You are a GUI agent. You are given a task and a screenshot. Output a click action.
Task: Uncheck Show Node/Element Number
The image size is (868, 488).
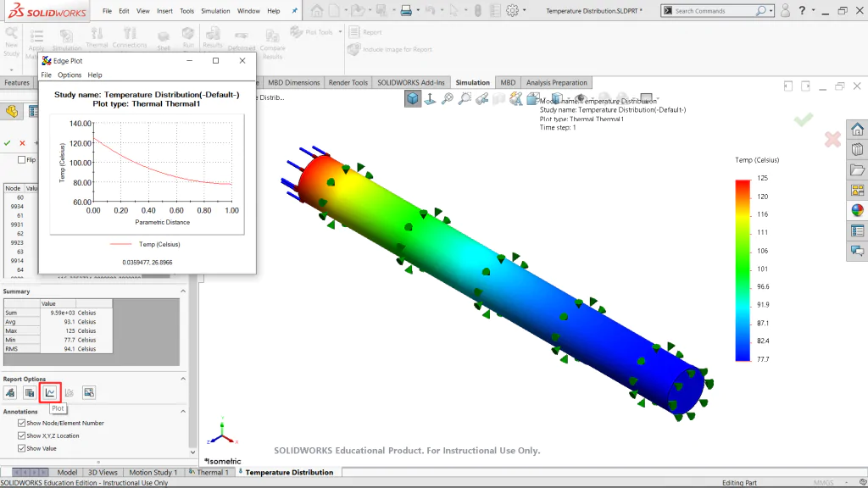21,423
